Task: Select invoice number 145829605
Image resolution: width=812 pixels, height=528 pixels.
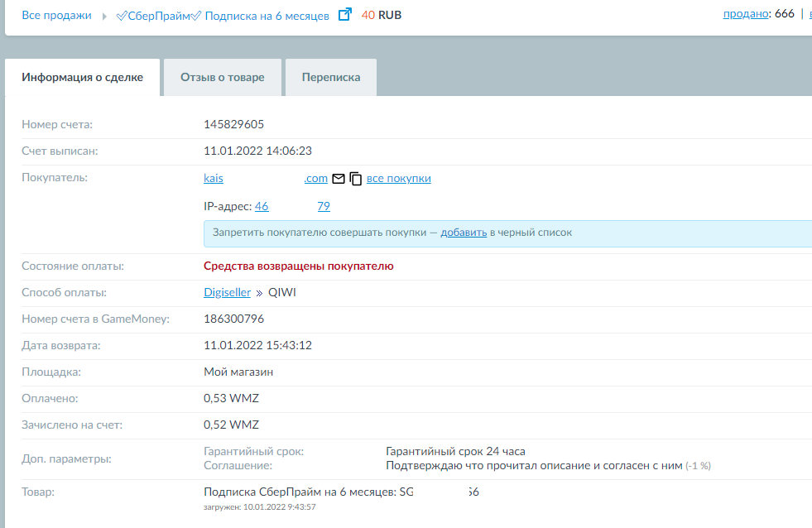Action: click(233, 124)
